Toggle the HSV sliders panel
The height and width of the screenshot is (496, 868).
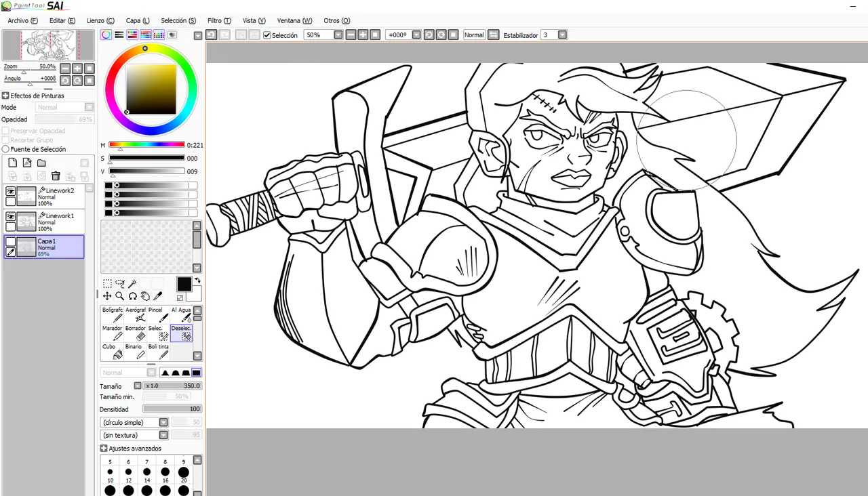[132, 35]
